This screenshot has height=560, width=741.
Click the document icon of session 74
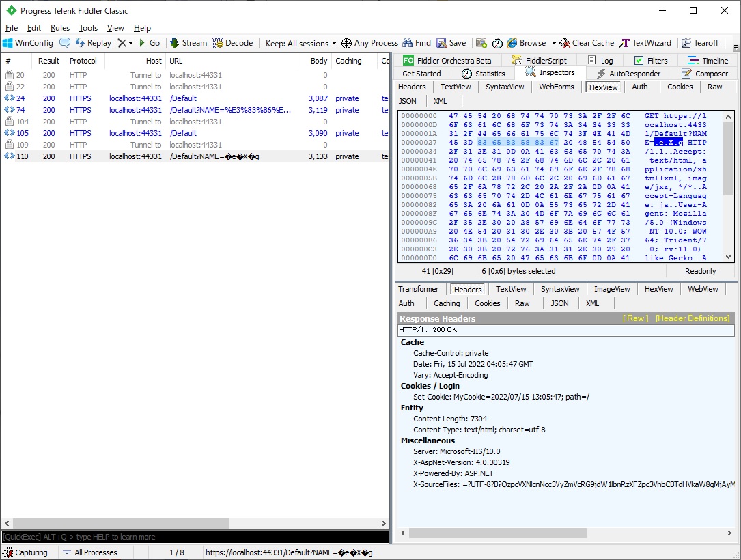(x=10, y=110)
